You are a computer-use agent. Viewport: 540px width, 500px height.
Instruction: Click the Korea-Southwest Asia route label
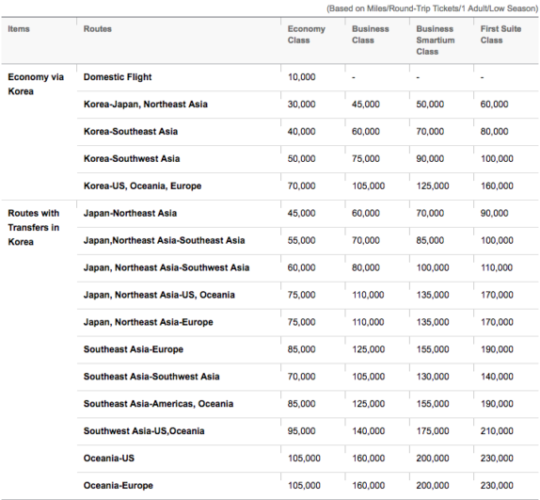[x=132, y=158]
